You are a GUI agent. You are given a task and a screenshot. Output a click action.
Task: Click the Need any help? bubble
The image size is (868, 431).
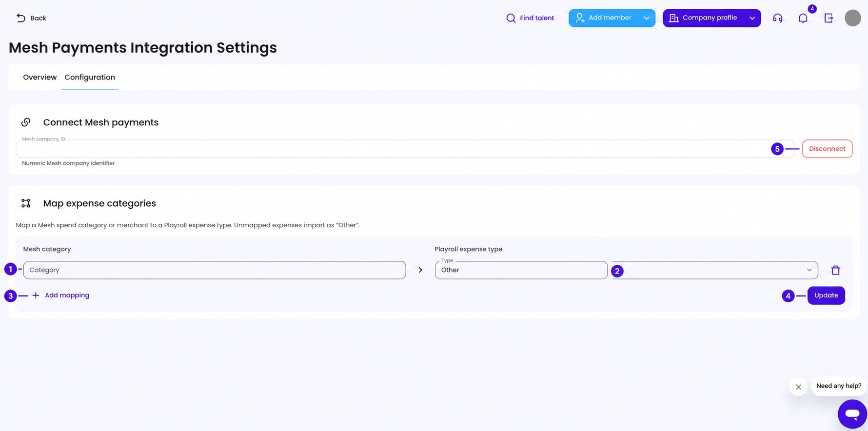[839, 386]
